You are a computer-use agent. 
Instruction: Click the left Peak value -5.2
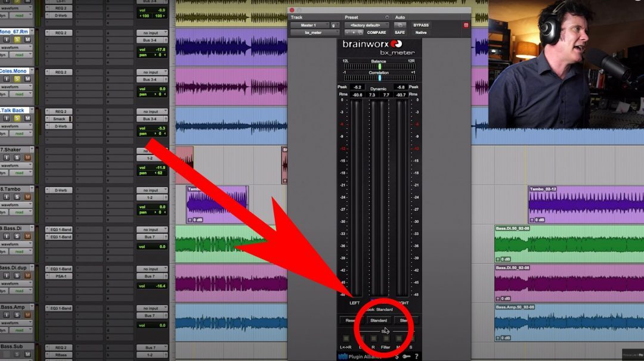click(x=357, y=88)
